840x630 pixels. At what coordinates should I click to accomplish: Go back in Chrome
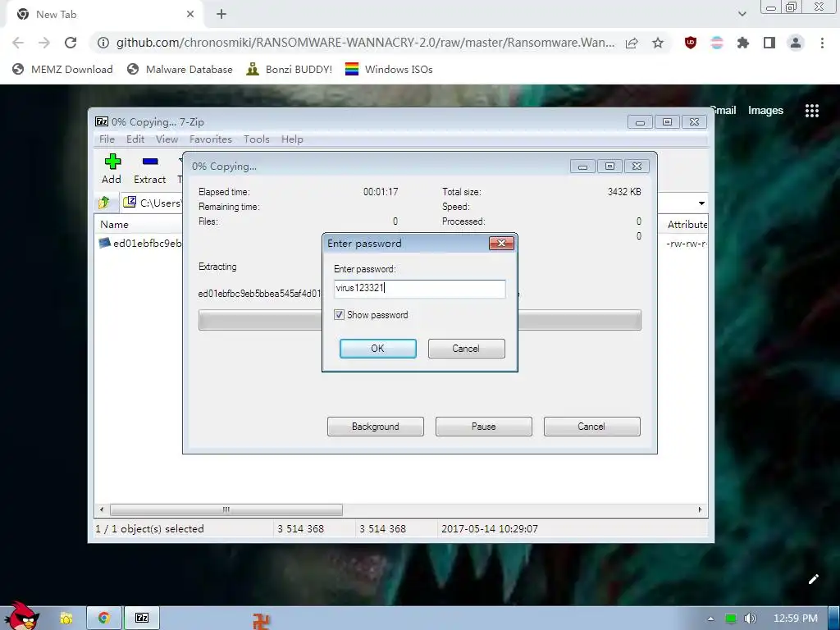(18, 43)
